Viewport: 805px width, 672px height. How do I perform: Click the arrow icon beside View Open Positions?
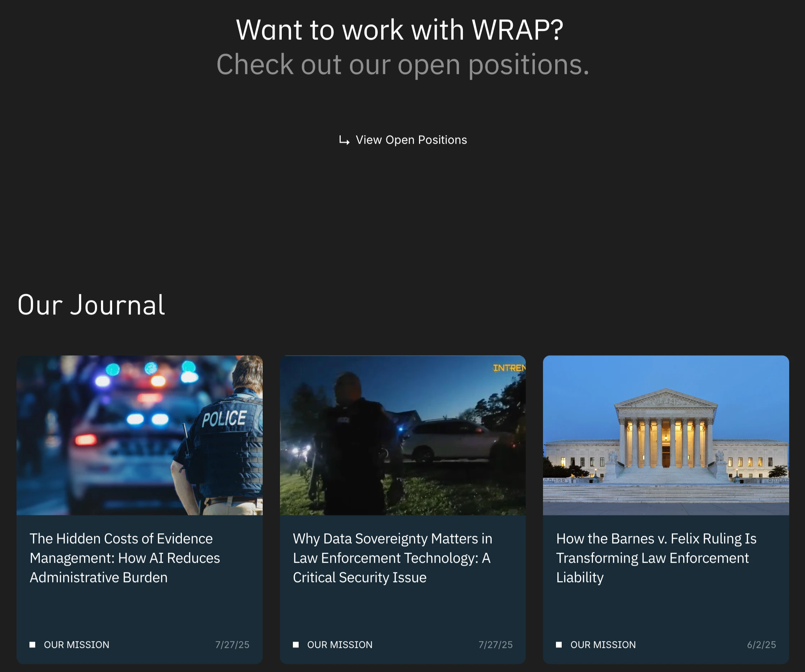pyautogui.click(x=344, y=140)
